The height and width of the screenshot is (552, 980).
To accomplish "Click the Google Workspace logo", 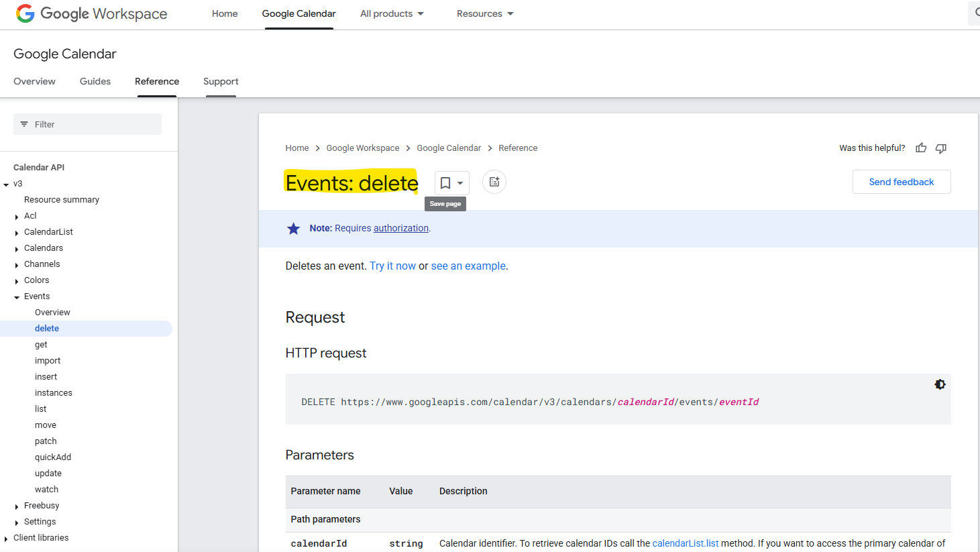I will tap(92, 14).
